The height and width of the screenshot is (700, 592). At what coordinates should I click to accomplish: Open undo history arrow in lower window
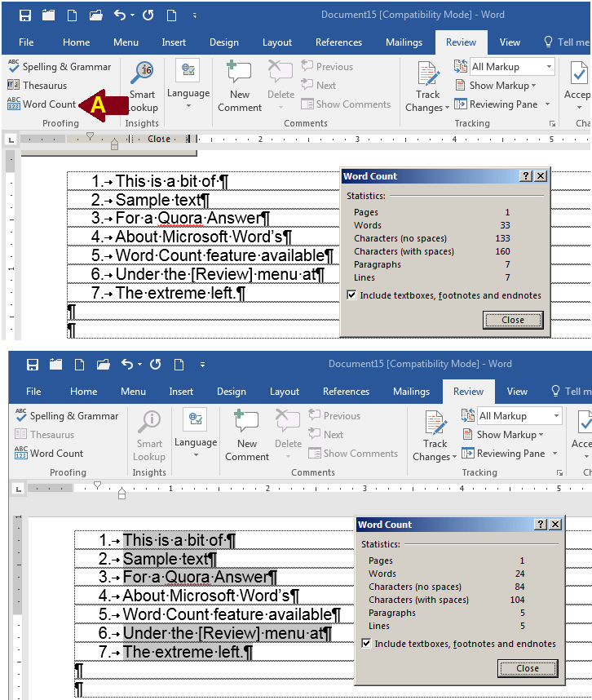139,365
